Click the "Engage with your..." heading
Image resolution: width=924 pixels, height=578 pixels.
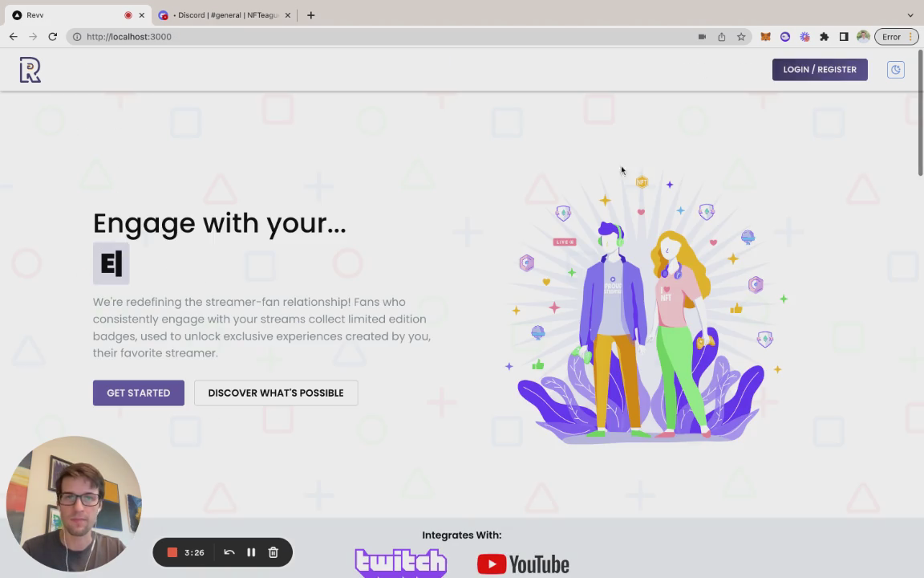(x=220, y=223)
